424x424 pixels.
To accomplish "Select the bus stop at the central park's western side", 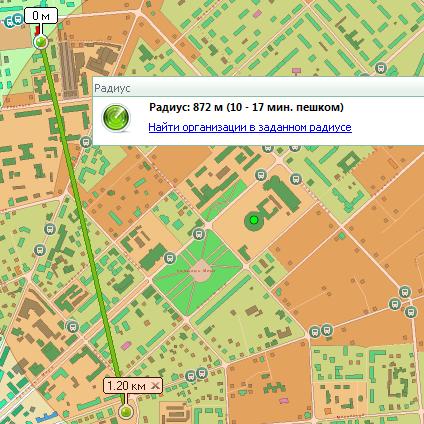I will pyautogui.click(x=169, y=258).
